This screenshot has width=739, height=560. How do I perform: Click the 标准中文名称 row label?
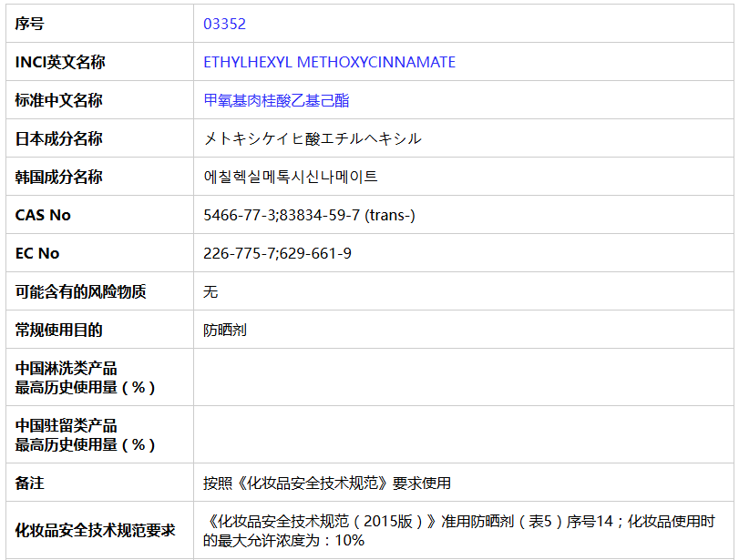(x=59, y=100)
